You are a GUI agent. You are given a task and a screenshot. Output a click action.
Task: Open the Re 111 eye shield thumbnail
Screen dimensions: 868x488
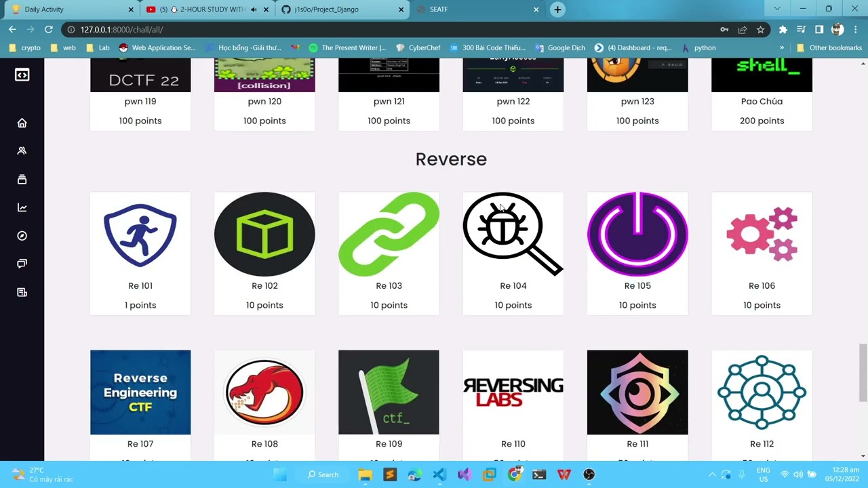pos(637,392)
